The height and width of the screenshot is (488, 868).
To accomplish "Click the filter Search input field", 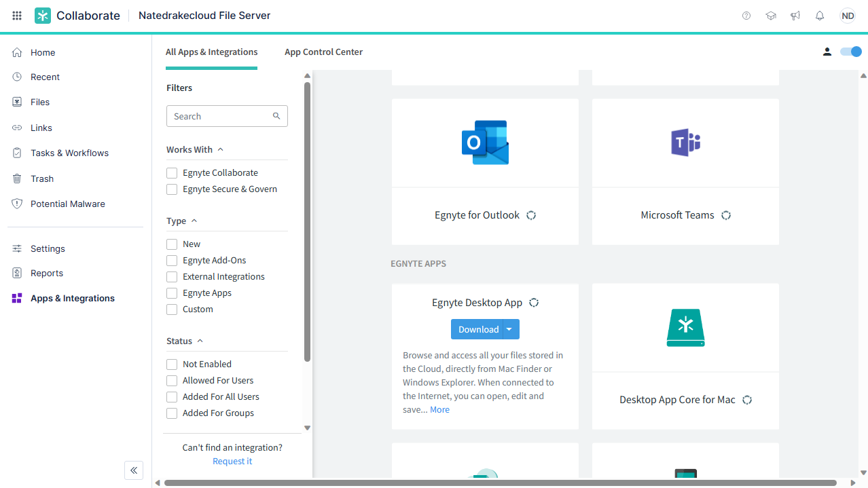I will [227, 116].
